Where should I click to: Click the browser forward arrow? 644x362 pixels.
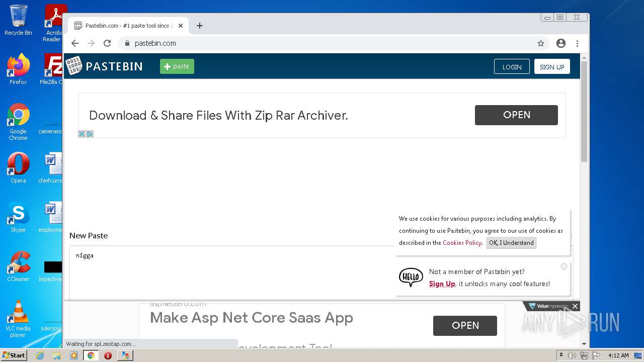[x=91, y=43]
